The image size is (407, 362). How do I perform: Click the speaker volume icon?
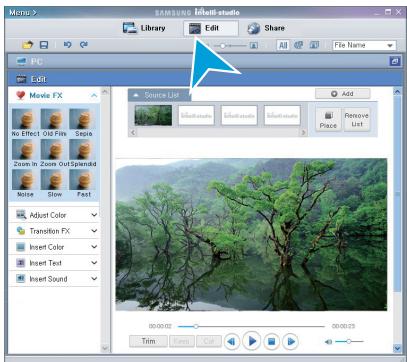[328, 342]
